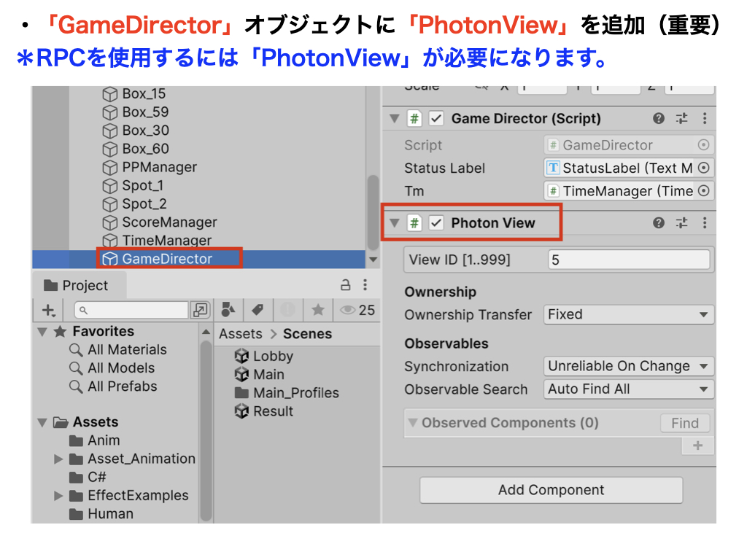Click the Scenes breadcrumb
Viewport: 747px width, 560px height.
tap(307, 334)
